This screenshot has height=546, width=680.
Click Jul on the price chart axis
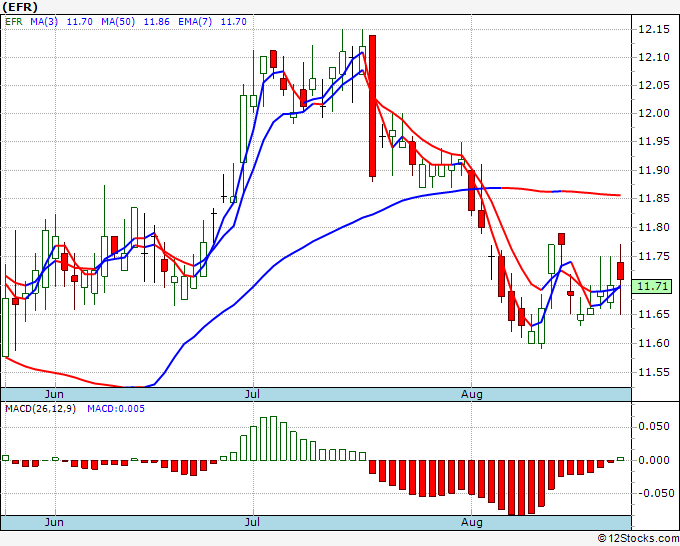tap(252, 394)
